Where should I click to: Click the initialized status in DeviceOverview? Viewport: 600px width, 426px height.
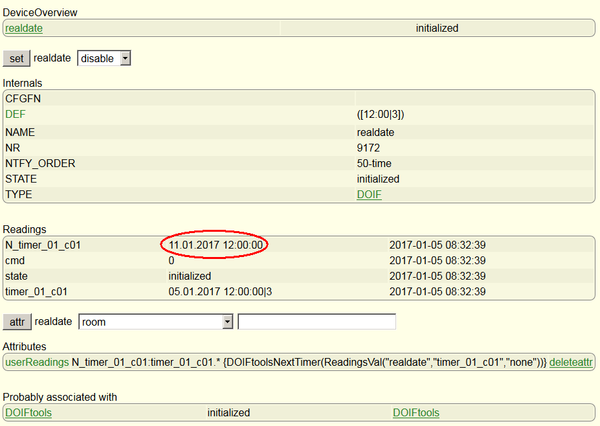click(x=437, y=29)
